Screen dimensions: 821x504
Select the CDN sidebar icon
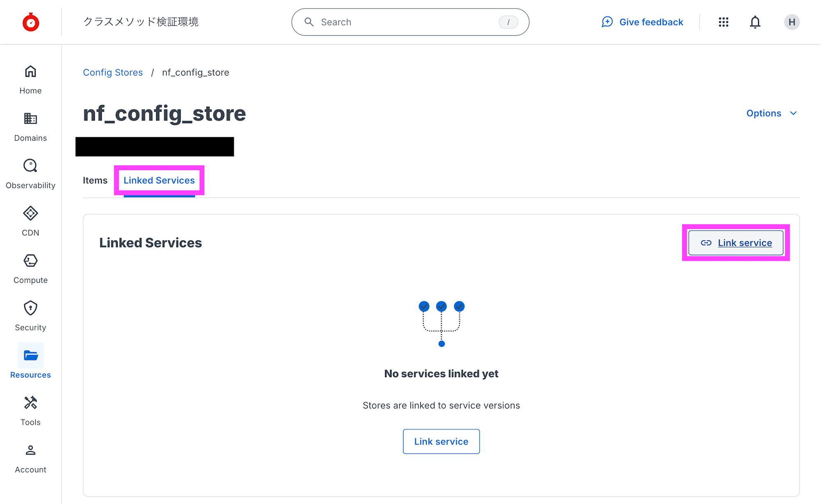tap(30, 221)
